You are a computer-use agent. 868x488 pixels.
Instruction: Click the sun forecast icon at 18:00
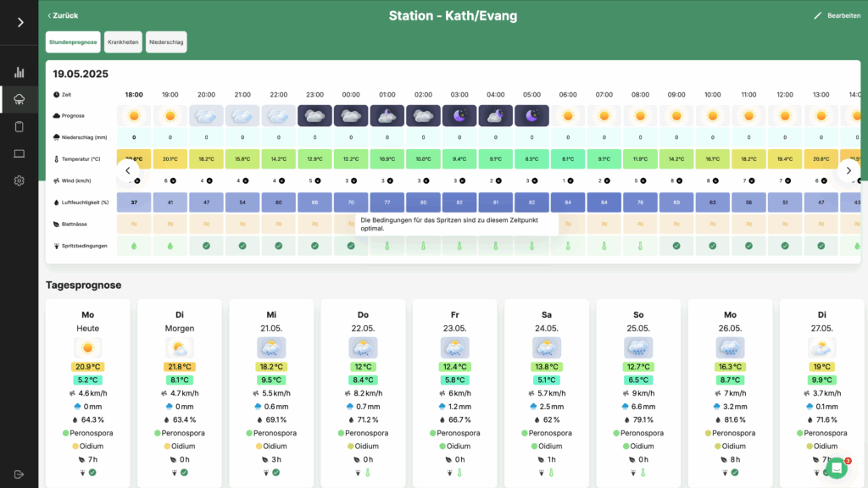tap(134, 116)
